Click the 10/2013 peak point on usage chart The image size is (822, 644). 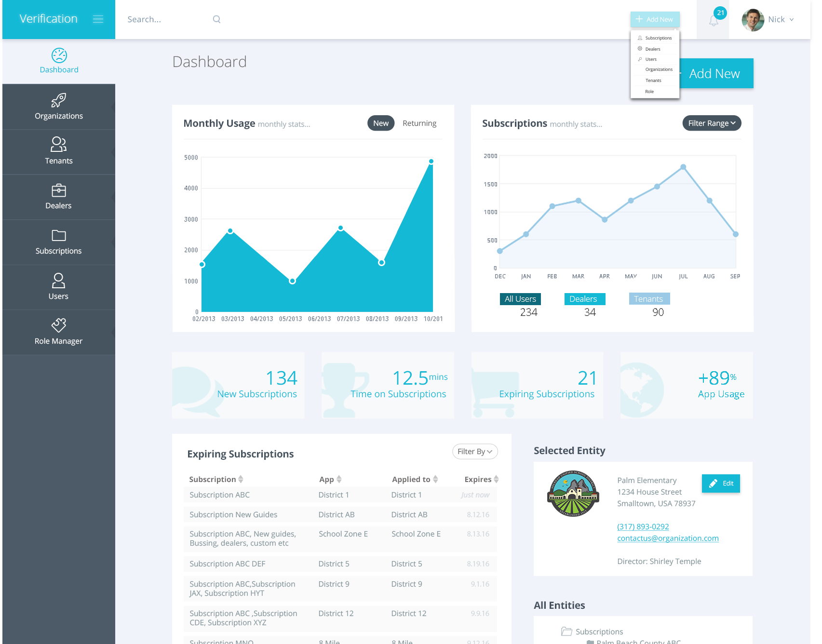click(x=431, y=161)
